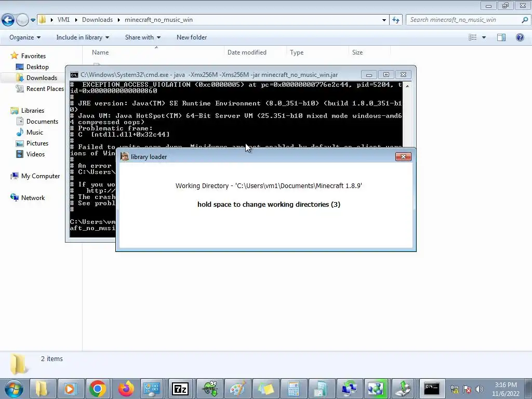532x399 pixels.
Task: Show the clock and date popup
Action: (x=506, y=389)
